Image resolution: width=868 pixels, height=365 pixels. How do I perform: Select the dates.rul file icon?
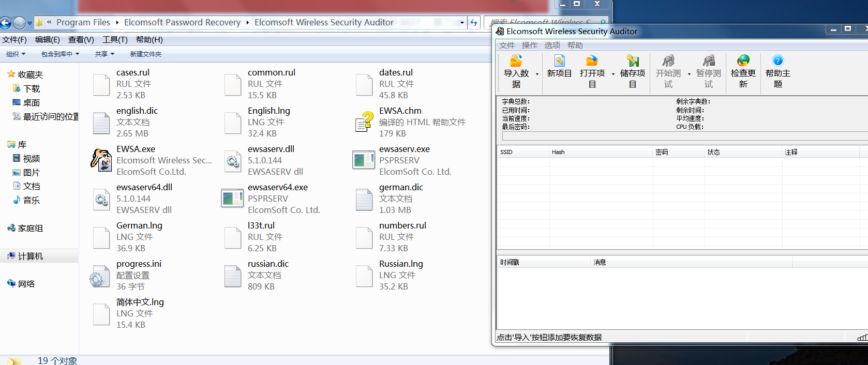pos(364,84)
